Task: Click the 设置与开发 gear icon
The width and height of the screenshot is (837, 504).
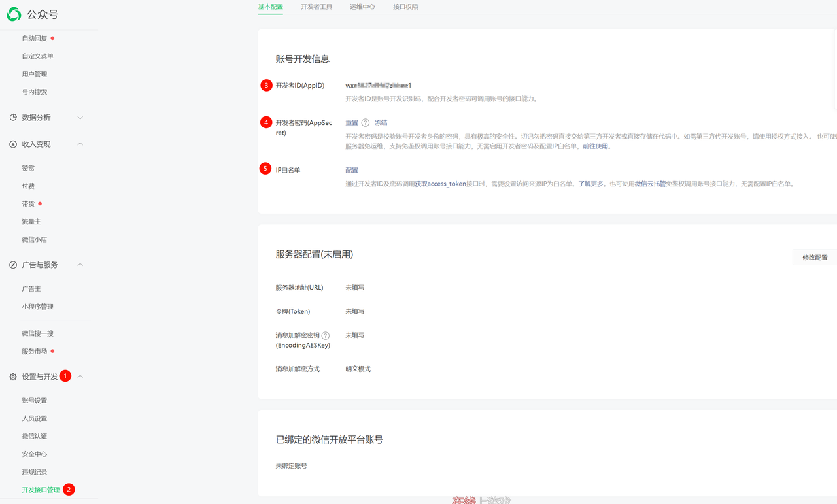Action: coord(13,377)
